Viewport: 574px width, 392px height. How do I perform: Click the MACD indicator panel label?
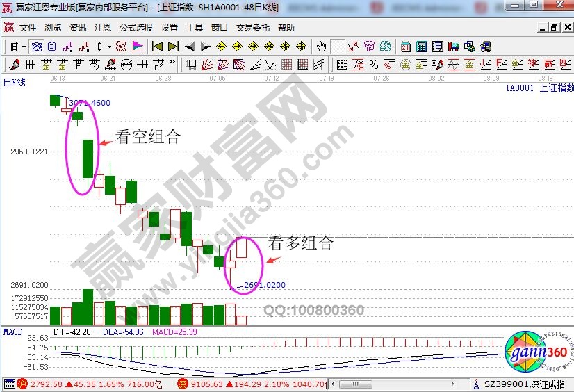tap(13, 332)
